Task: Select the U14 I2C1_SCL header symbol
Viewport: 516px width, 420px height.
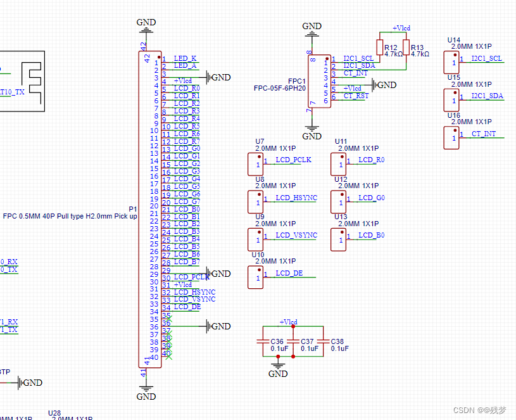Action: [451, 63]
